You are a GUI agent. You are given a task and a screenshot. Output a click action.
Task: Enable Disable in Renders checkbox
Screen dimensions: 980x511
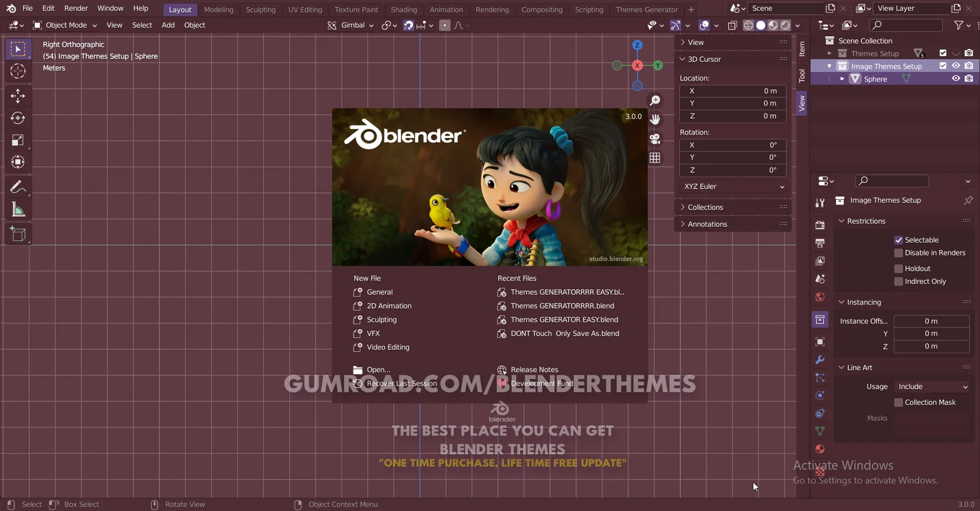coord(899,253)
